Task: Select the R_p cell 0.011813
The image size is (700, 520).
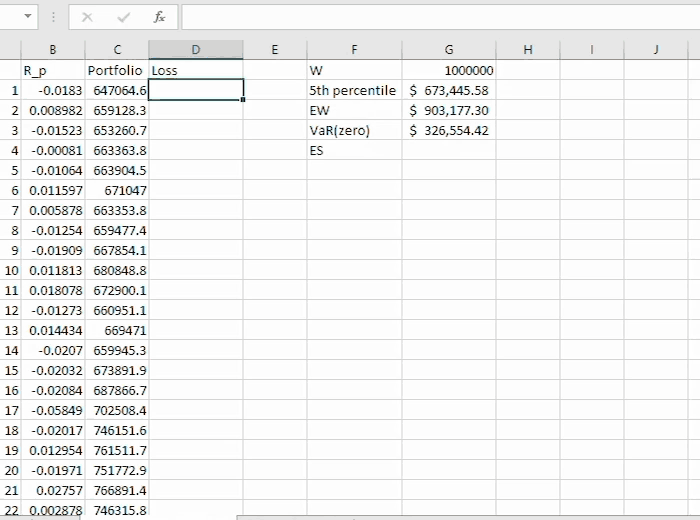Action: 53,270
